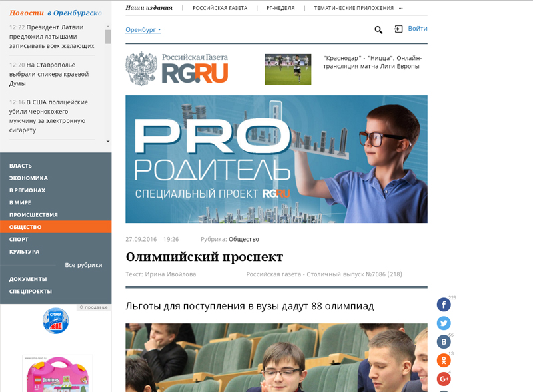Open the Оренбург city dropdown
The image size is (533, 392).
143,29
